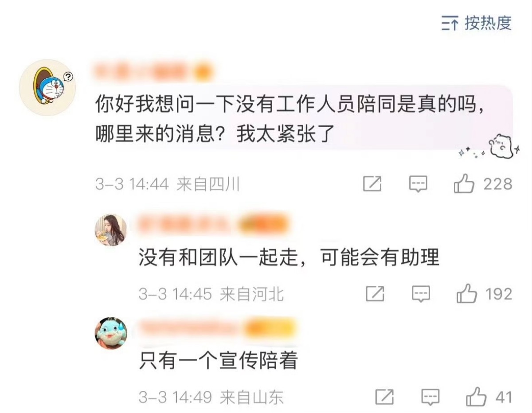The height and width of the screenshot is (413, 532).
Task: Reply to Shandong comment via bubble icon
Action: [430, 397]
